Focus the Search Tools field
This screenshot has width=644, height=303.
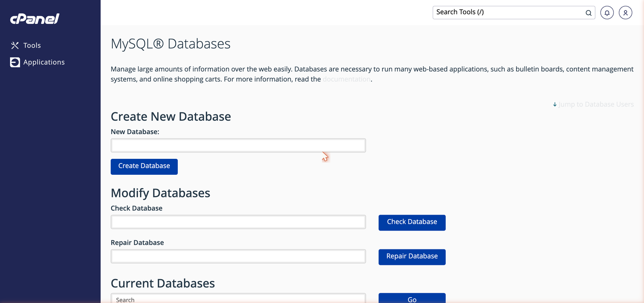[x=514, y=13]
